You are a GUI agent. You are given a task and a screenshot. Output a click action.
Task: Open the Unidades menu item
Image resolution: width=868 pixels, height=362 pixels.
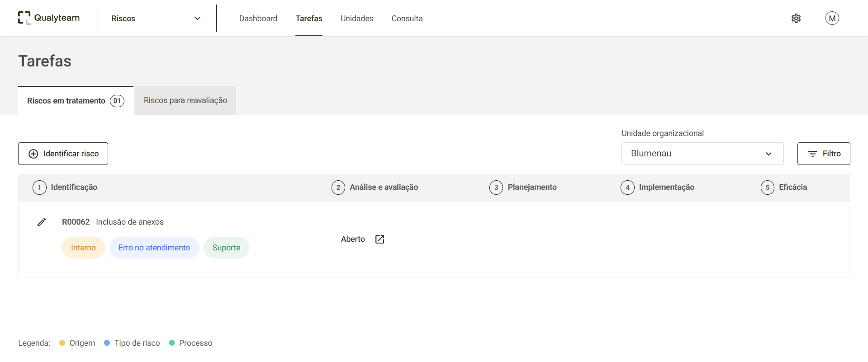[357, 19]
